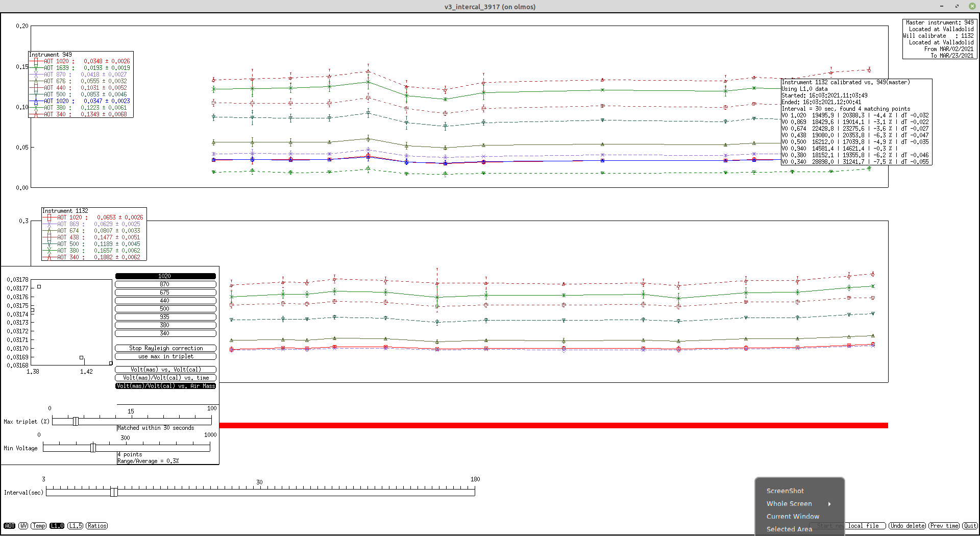Select the 340 wavelength channel button
Screen dimensions: 980x536
tap(165, 333)
